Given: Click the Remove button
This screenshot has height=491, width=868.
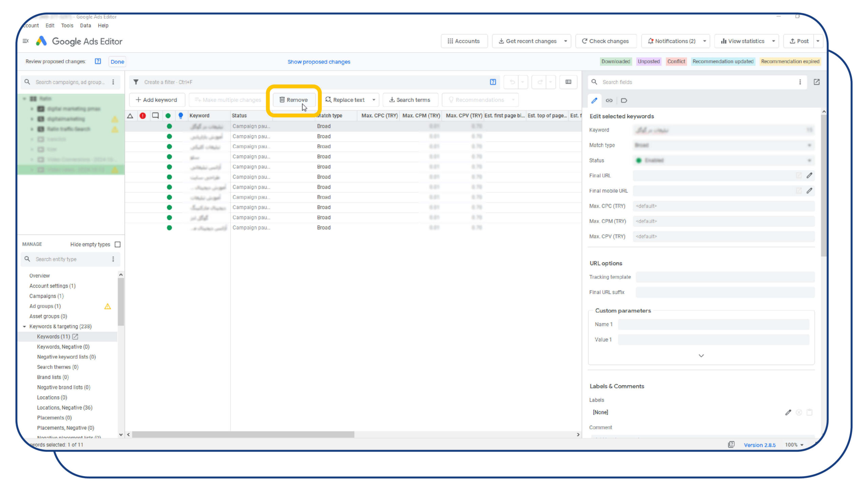Looking at the screenshot, I should 294,100.
